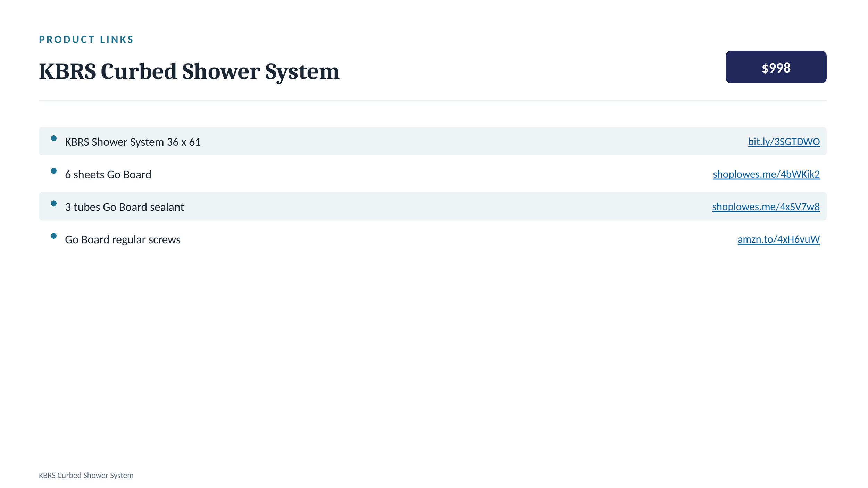Select the 6 sheets Go Board text

[x=108, y=175]
